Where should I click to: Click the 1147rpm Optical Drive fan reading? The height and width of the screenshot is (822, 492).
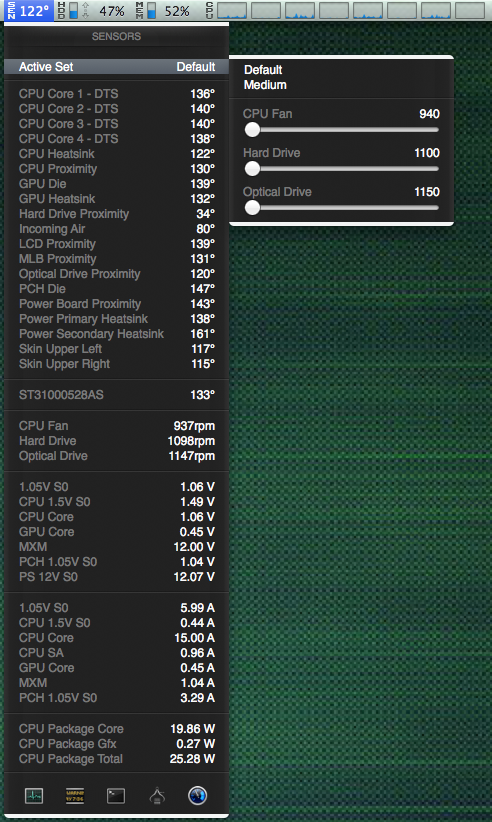191,456
